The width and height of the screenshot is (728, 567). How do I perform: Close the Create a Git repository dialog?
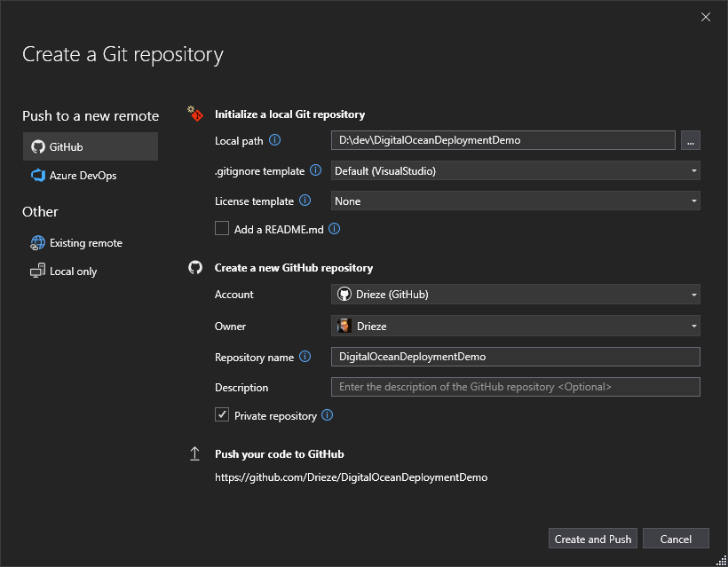click(706, 17)
